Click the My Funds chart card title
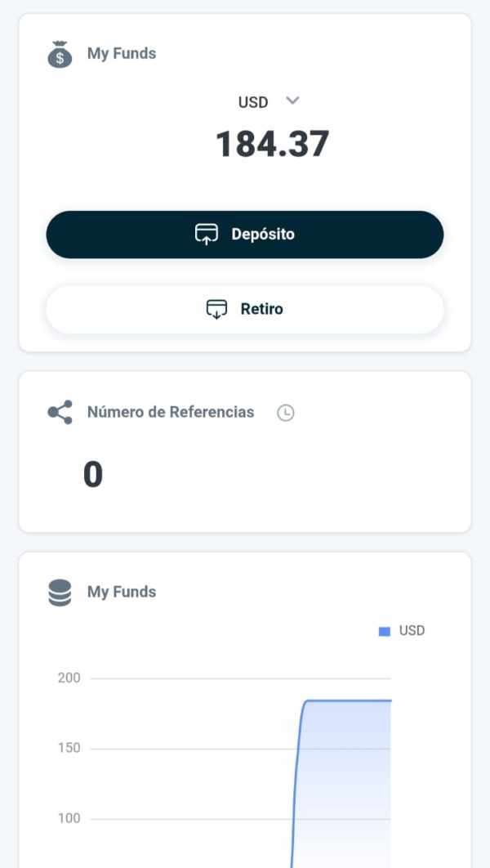 coord(122,592)
